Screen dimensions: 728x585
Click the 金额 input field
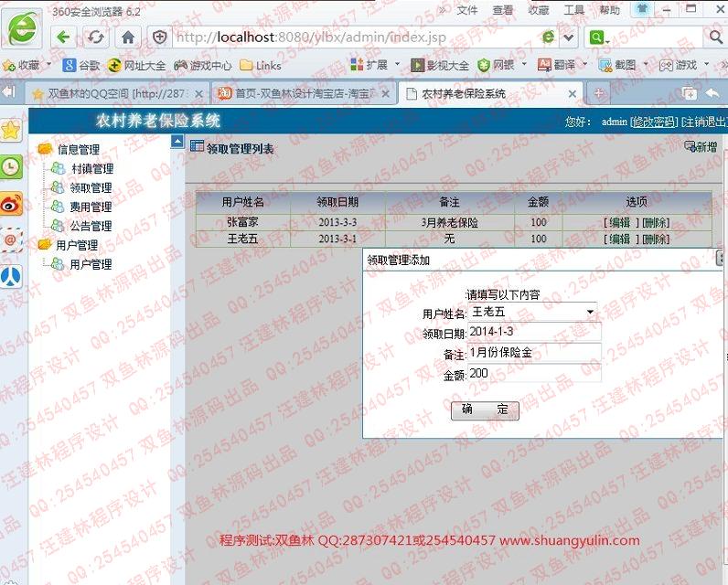pos(534,374)
